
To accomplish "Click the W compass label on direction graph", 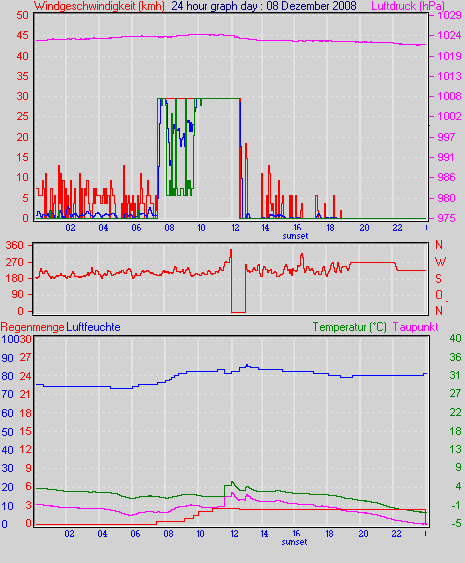I will [440, 262].
